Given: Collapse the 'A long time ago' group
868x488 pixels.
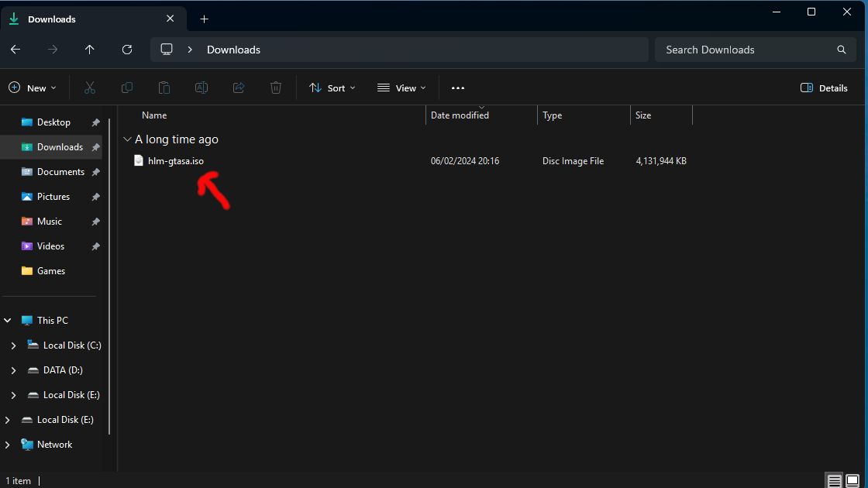Looking at the screenshot, I should coord(127,139).
